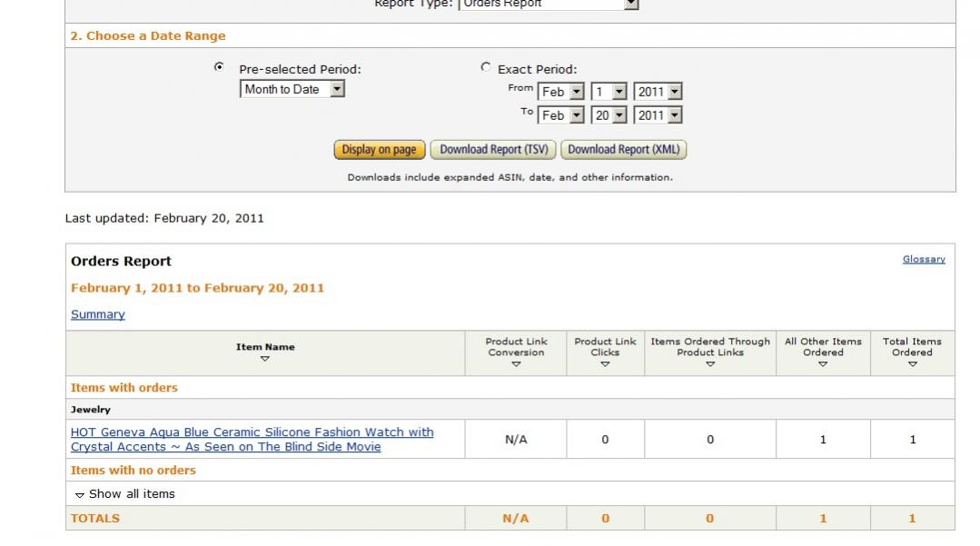Sort by All Other Items Ordered arrow
The width and height of the screenshot is (980, 546).
point(823,364)
